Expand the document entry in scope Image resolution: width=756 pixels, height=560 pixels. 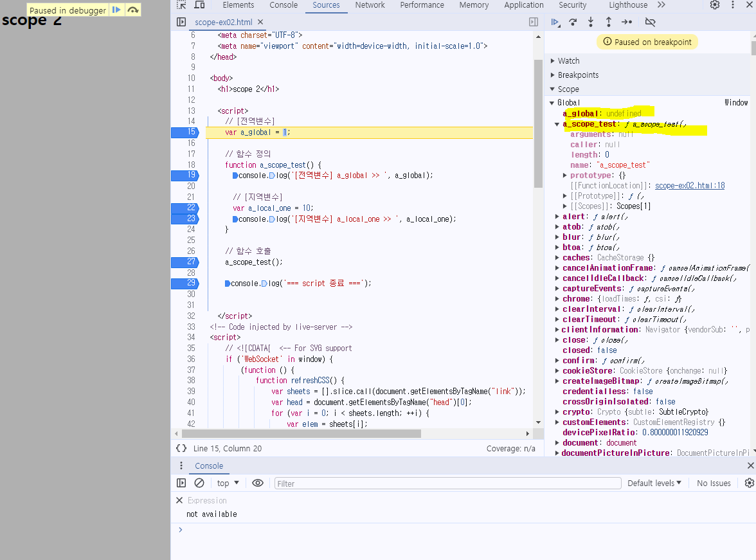557,443
